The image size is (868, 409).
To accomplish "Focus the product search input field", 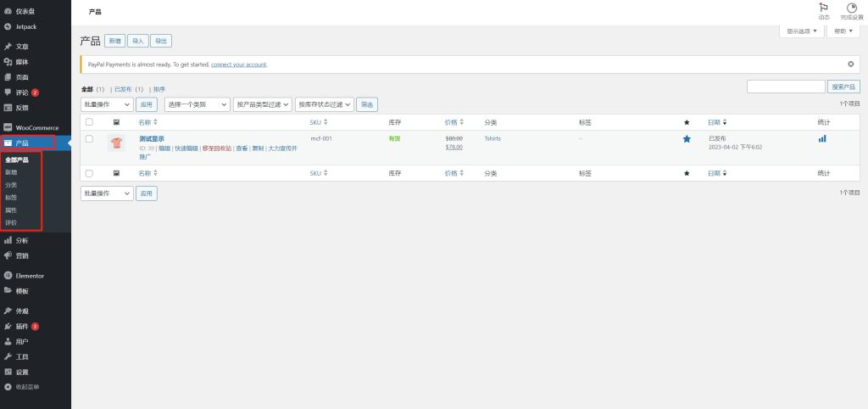I will (786, 87).
